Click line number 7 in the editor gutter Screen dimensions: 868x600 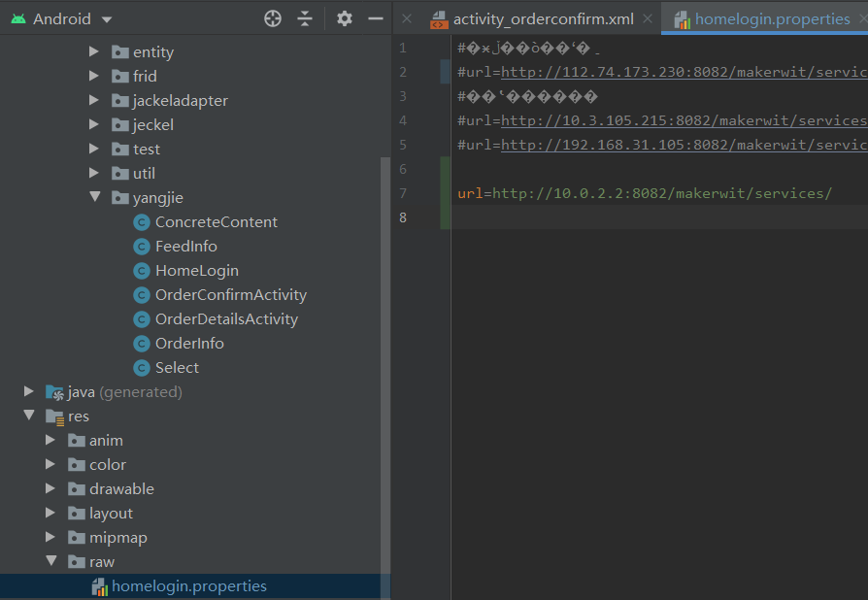click(402, 193)
